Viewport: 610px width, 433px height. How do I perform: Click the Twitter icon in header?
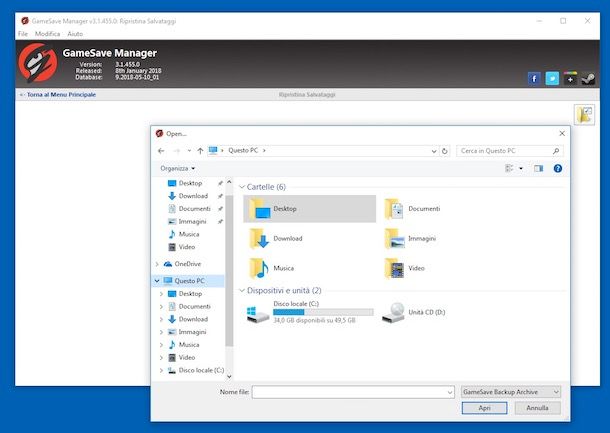[552, 78]
